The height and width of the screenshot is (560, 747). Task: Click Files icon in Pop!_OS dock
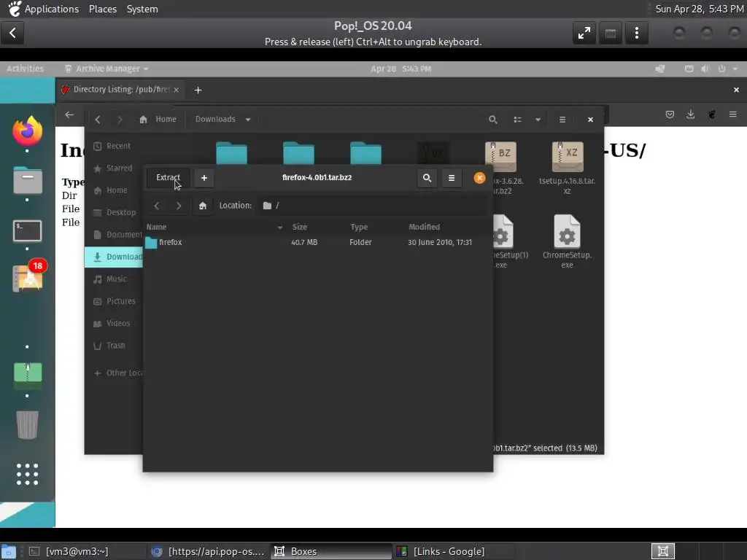tap(27, 181)
